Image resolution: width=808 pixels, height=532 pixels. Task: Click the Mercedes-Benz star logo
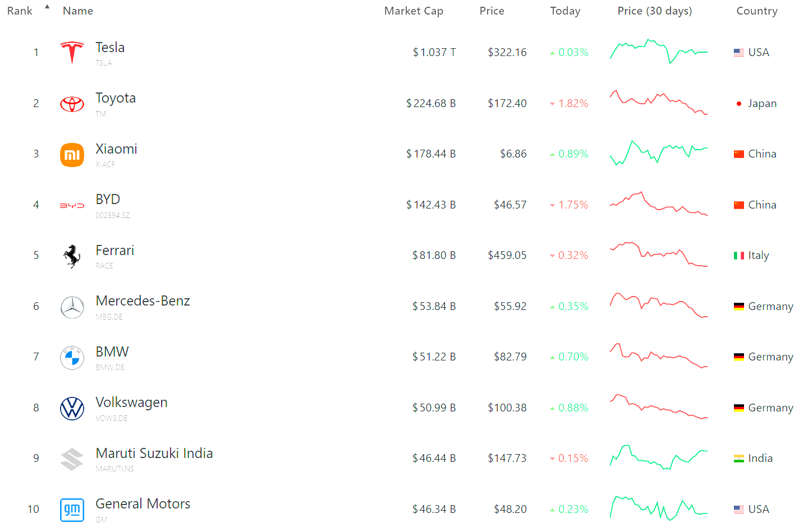[x=72, y=307]
